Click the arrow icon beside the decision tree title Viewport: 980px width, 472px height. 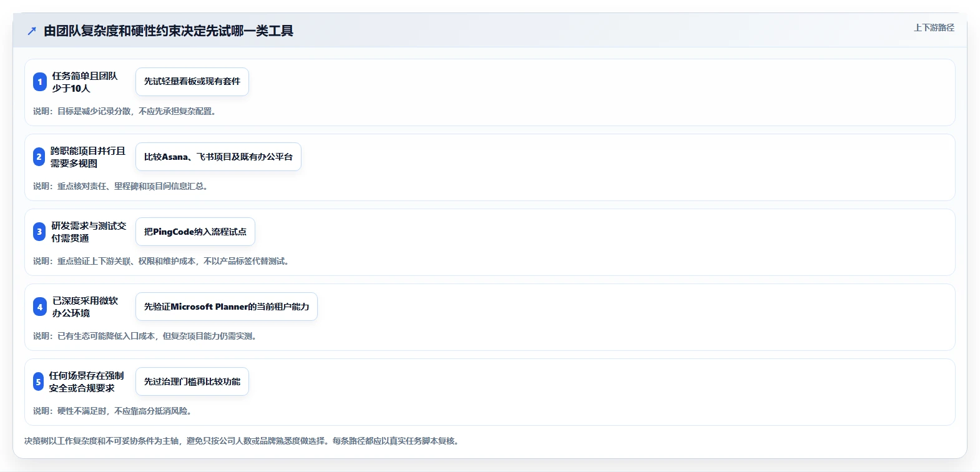tap(32, 31)
